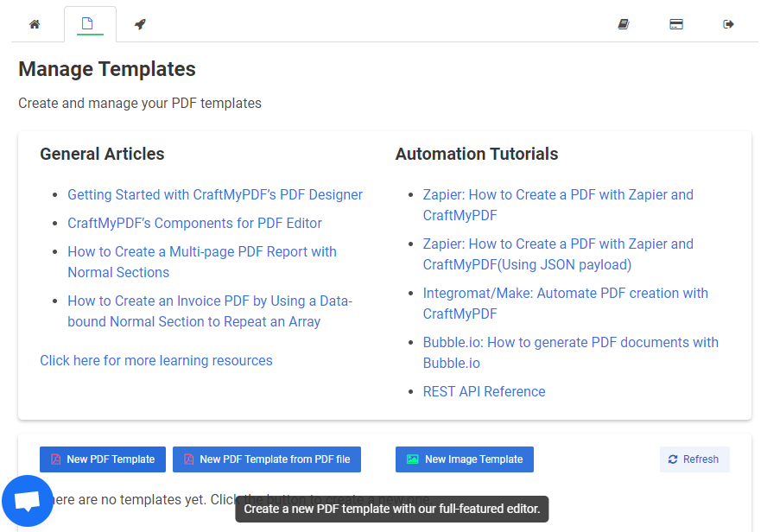Open Invoice PDF Data-bound Normal Section article
Screen dimensions: 767x532
[210, 311]
